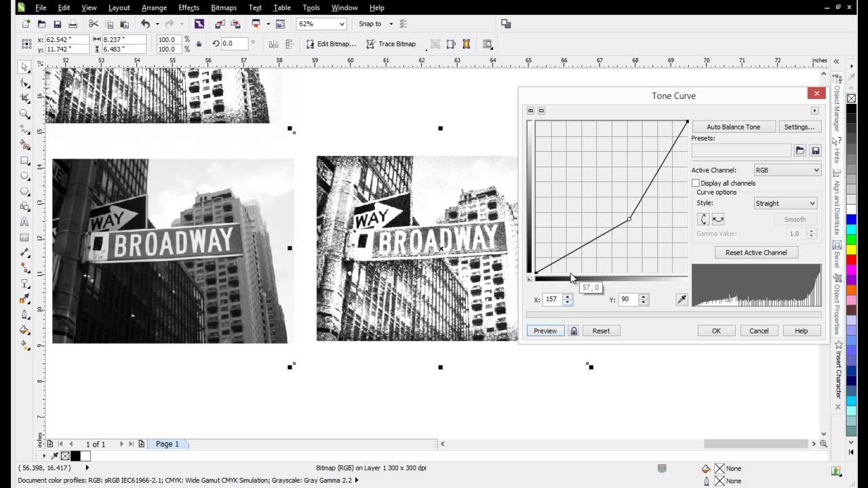This screenshot has width=868, height=488.
Task: Select the Zoom tool in toolbox
Action: (x=24, y=114)
